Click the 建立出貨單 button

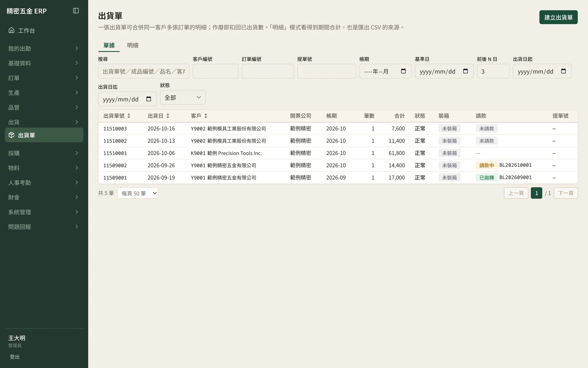(558, 17)
